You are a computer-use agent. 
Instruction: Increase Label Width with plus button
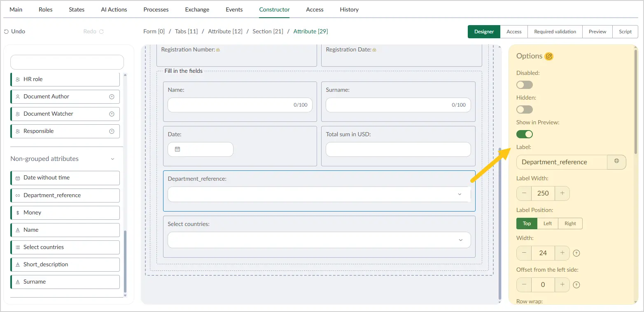(562, 193)
